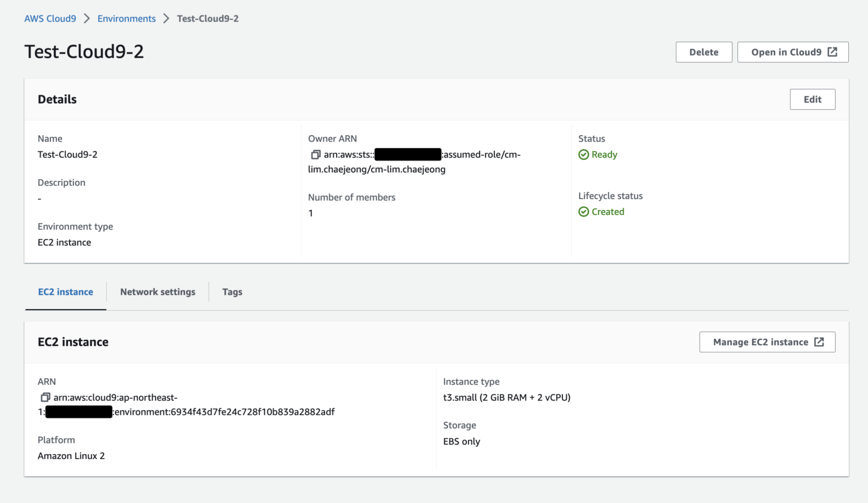Click the Test-Cloud9-2 breadcrumb item
Screen dimensions: 868x503
click(207, 18)
